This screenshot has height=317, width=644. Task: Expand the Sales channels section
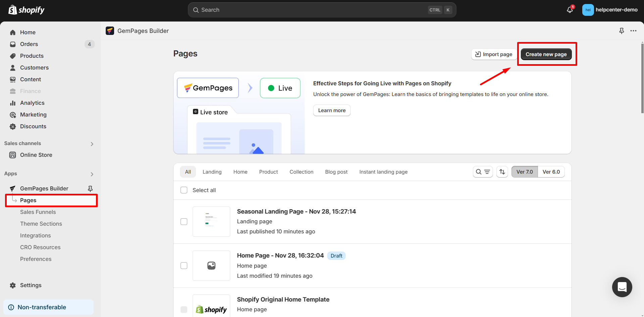[x=92, y=144]
